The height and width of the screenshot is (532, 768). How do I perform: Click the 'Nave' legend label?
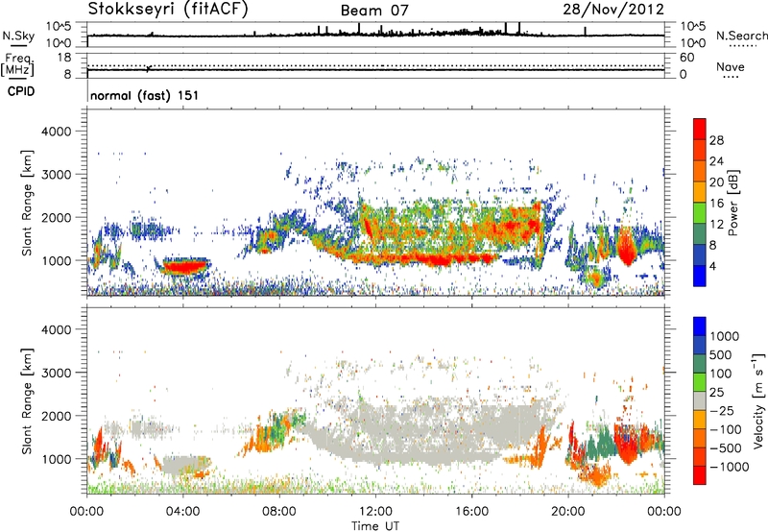[731, 67]
